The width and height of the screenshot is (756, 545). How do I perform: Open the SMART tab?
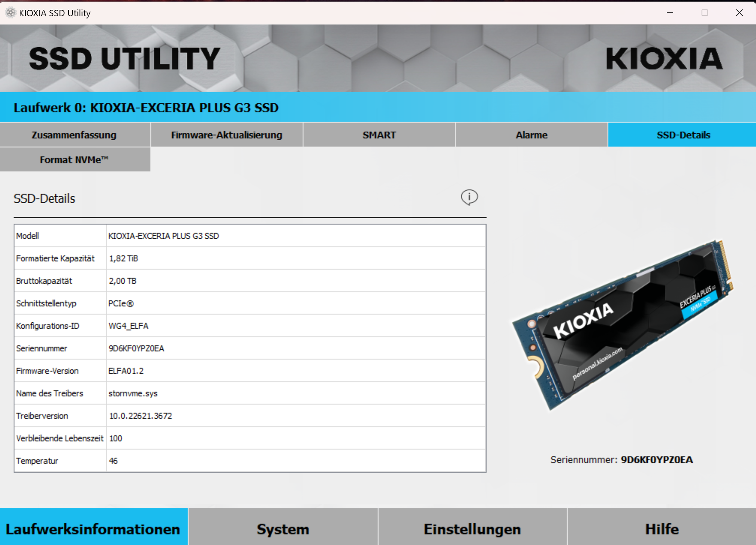coord(379,135)
